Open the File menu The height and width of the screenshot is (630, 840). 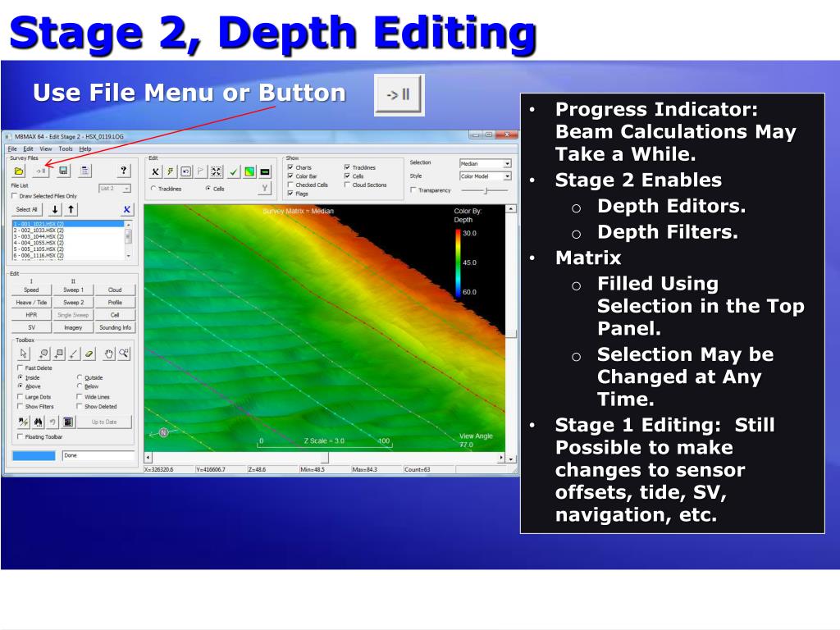(x=12, y=149)
